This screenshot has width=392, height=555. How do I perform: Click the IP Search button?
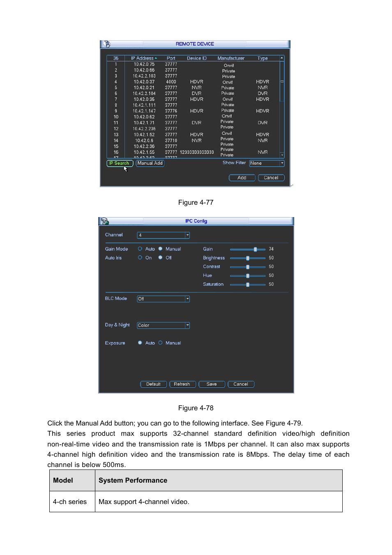(x=120, y=163)
